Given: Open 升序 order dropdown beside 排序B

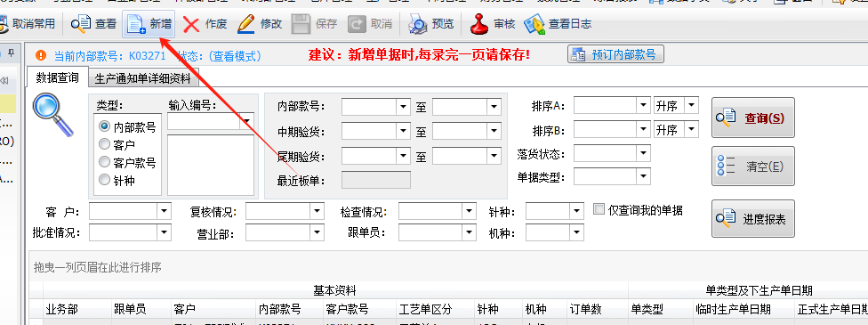Looking at the screenshot, I should click(691, 130).
